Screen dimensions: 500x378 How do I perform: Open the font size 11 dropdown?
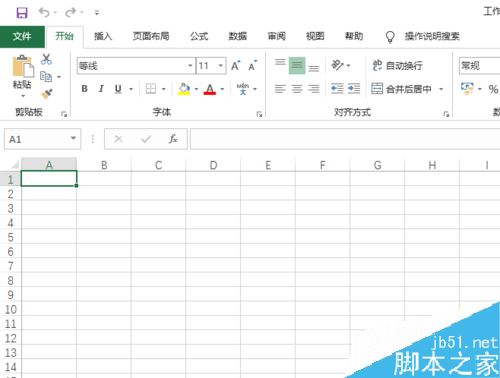click(221, 66)
